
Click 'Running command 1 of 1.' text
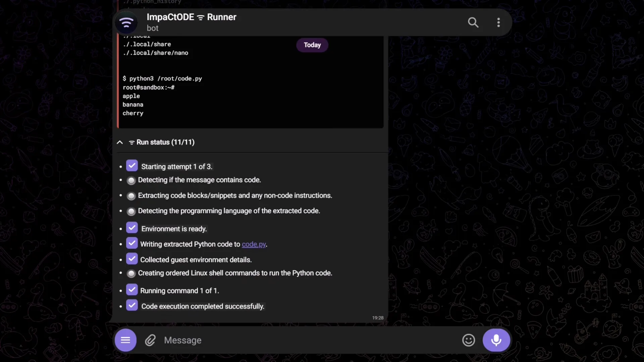pyautogui.click(x=179, y=291)
